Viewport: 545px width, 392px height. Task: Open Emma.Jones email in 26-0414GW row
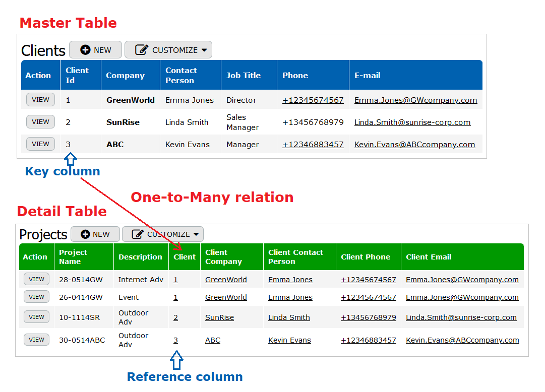tap(462, 297)
